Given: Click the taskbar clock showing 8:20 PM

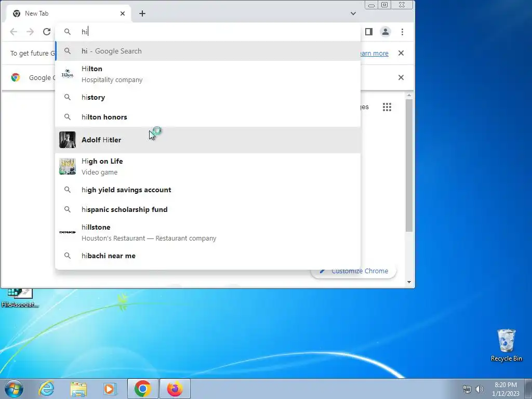Looking at the screenshot, I should pos(506,389).
